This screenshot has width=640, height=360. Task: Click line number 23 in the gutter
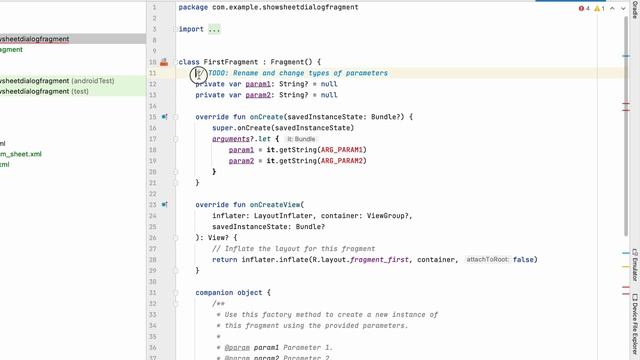(x=152, y=205)
